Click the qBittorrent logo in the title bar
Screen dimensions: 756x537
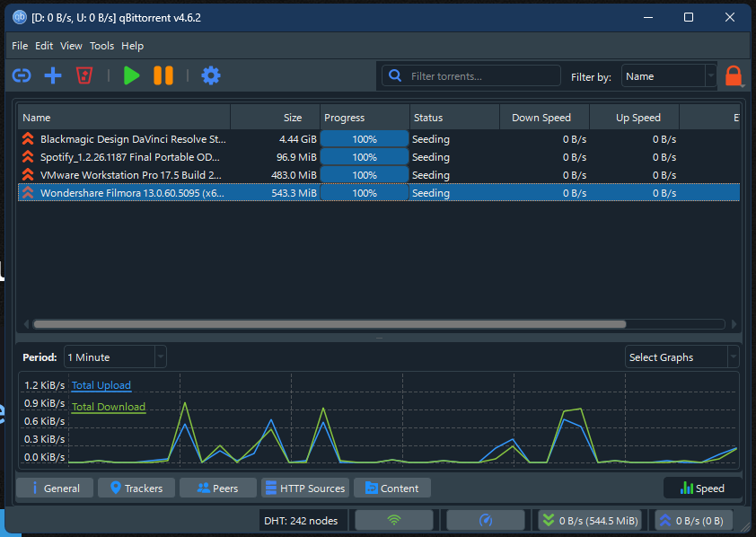[19, 17]
